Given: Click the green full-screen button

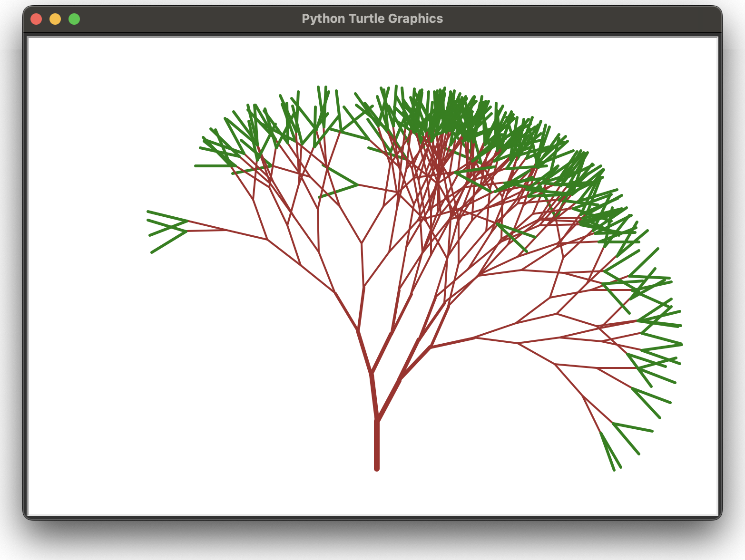Looking at the screenshot, I should tap(75, 19).
